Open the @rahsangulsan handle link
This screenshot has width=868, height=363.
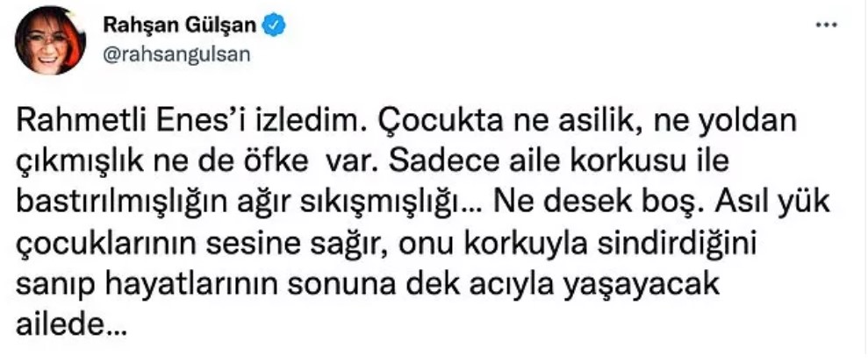coord(172,52)
